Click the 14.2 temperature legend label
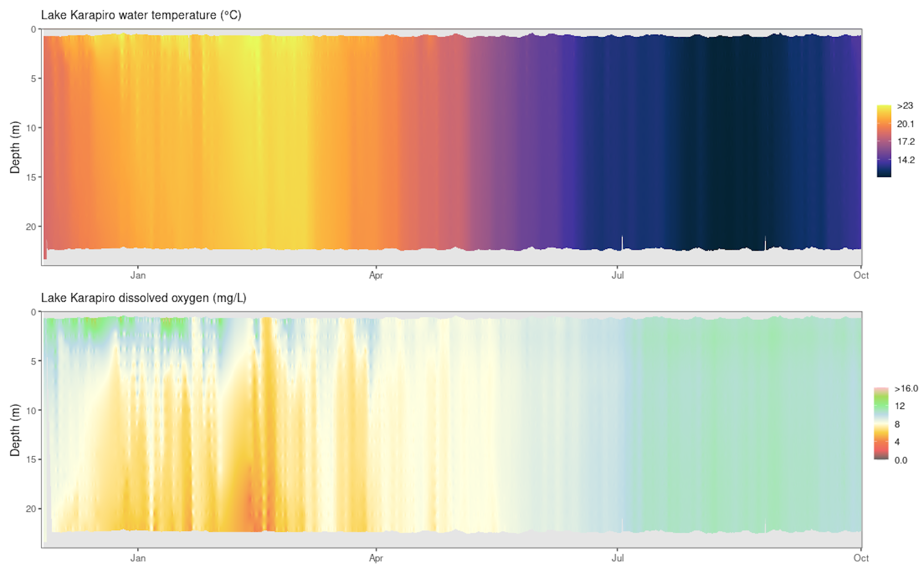Screen dimensions: 924x574 pyautogui.click(x=906, y=160)
